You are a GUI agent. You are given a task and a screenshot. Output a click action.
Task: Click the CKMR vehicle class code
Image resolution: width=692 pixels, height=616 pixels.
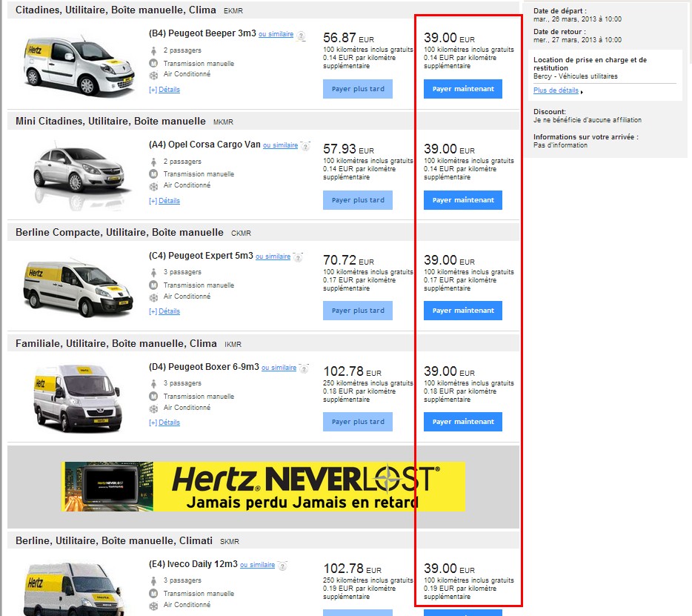(x=241, y=234)
